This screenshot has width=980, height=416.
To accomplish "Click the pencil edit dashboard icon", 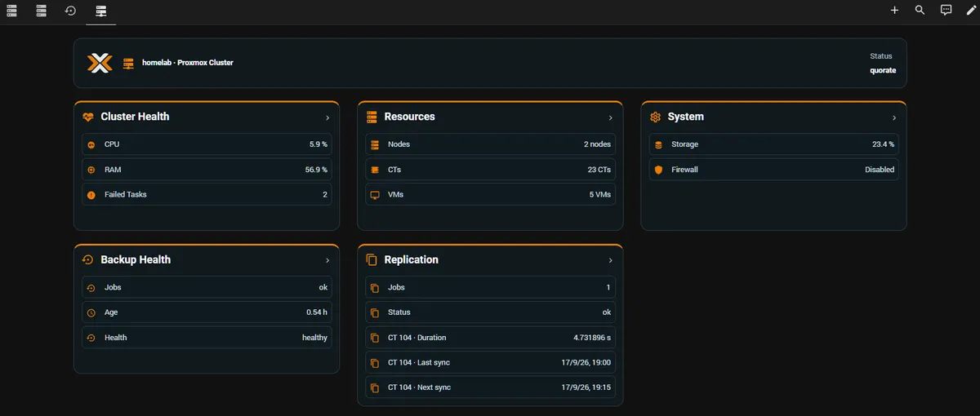I will pyautogui.click(x=972, y=11).
